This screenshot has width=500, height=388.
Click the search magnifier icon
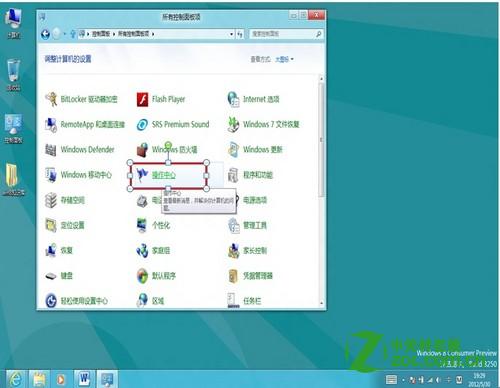click(318, 34)
